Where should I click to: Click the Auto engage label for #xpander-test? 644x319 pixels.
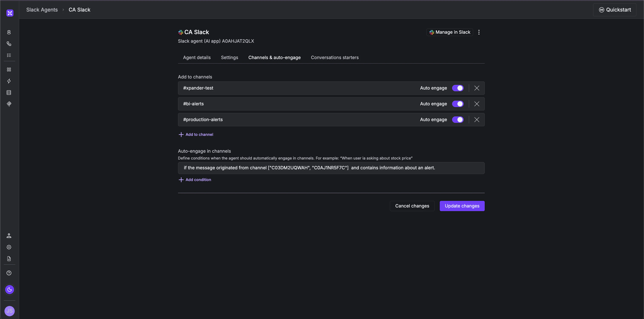(434, 88)
